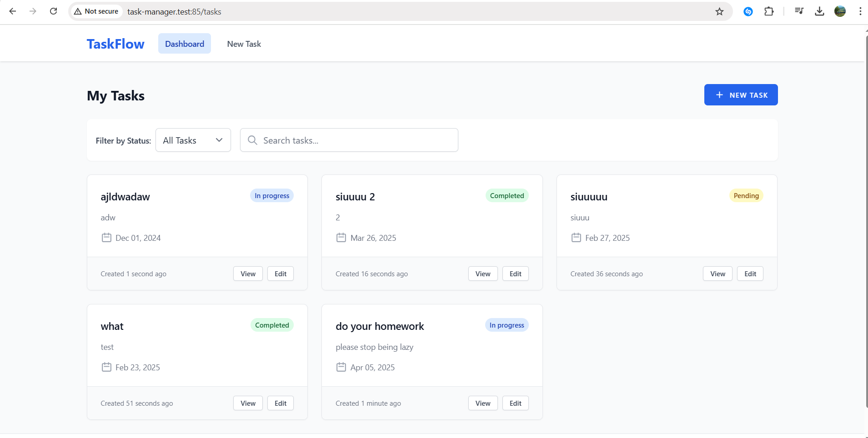868x438 pixels.
Task: Edit the do your homework task
Action: point(516,403)
